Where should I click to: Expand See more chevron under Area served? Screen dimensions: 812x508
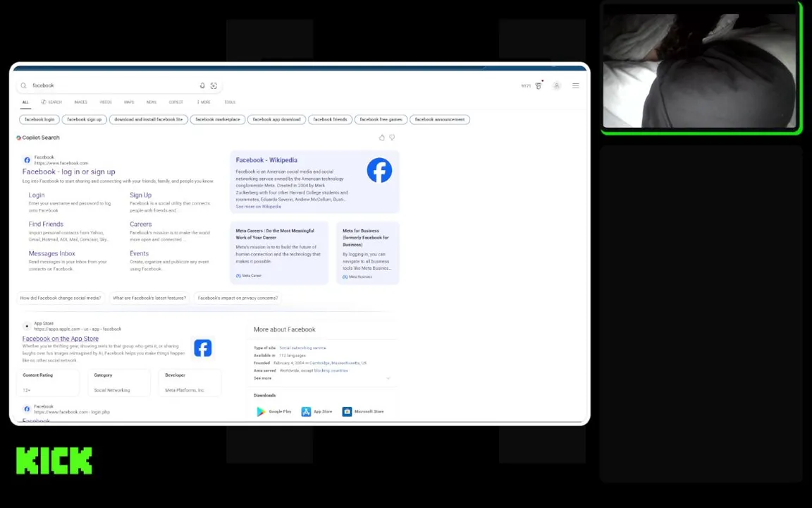(388, 378)
